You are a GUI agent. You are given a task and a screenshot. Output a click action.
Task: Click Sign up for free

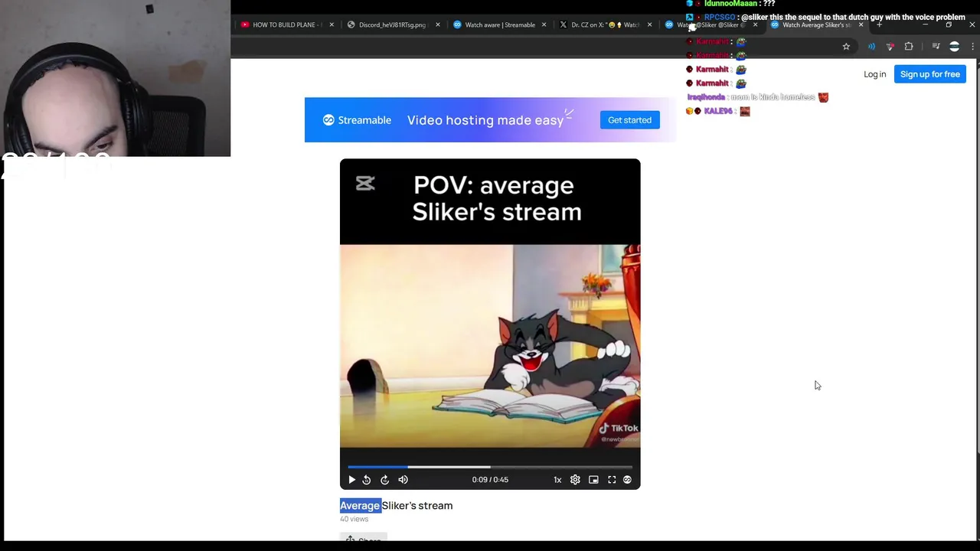[929, 74]
